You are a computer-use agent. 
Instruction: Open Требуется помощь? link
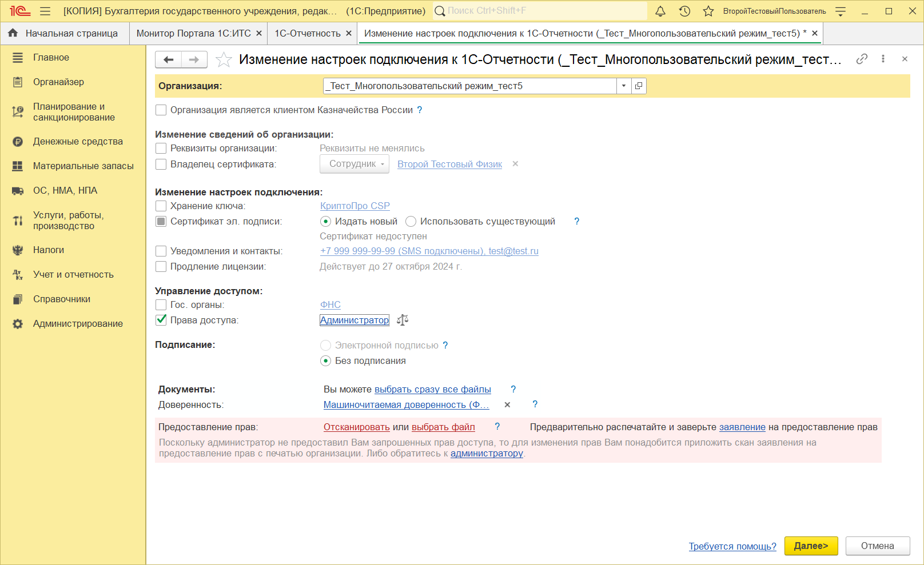point(732,547)
